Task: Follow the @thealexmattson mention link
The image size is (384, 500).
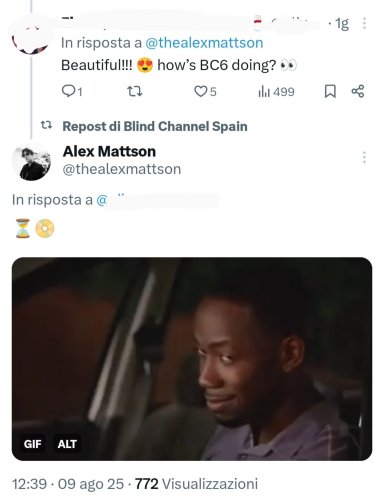Action: click(205, 43)
